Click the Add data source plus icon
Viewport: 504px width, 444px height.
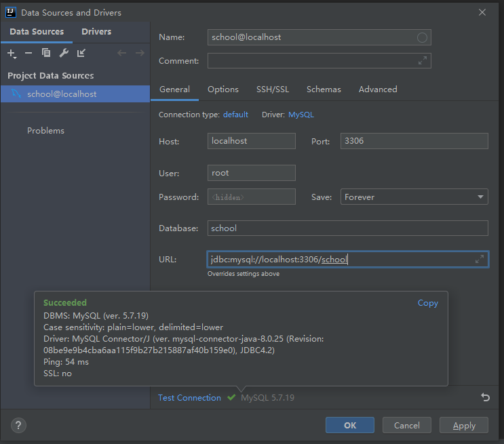pyautogui.click(x=11, y=53)
